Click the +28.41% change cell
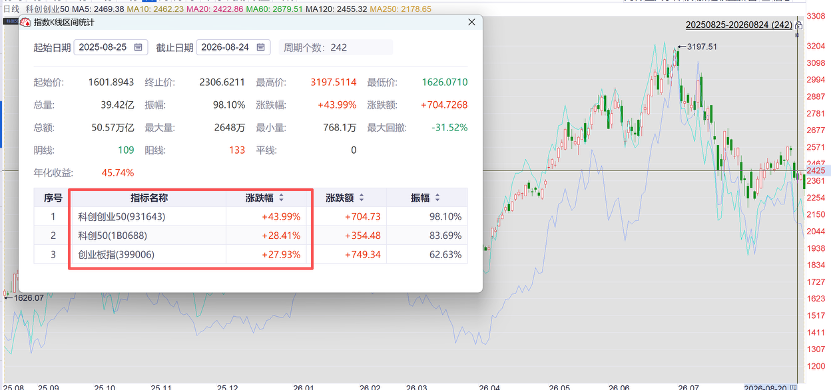Image resolution: width=832 pixels, height=390 pixels. tap(281, 236)
